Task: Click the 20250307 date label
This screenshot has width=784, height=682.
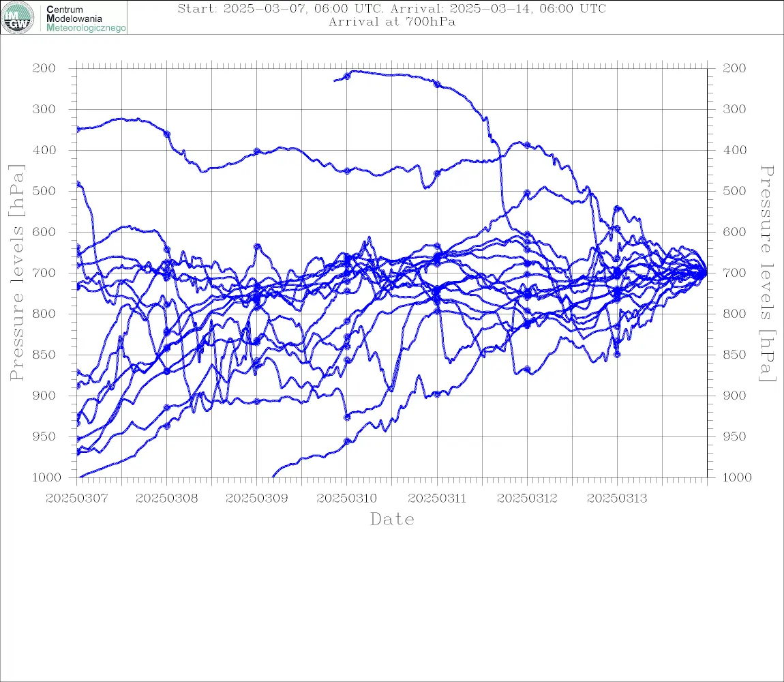Action: click(x=76, y=499)
